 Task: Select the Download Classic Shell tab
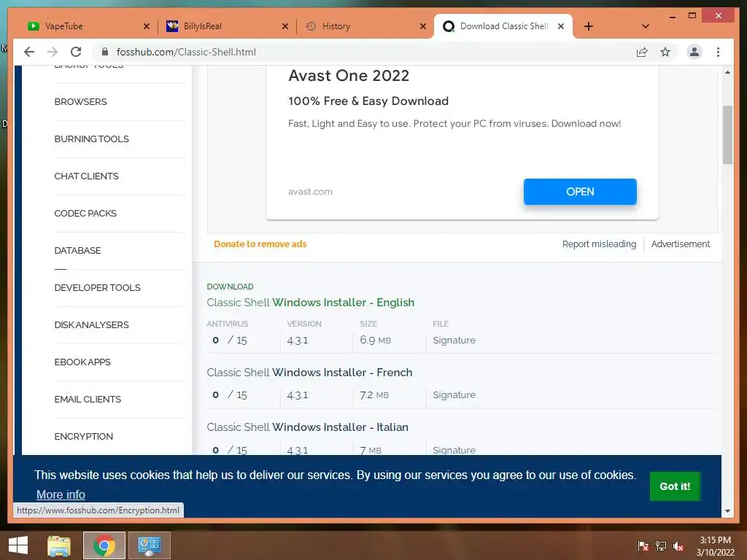click(x=503, y=26)
